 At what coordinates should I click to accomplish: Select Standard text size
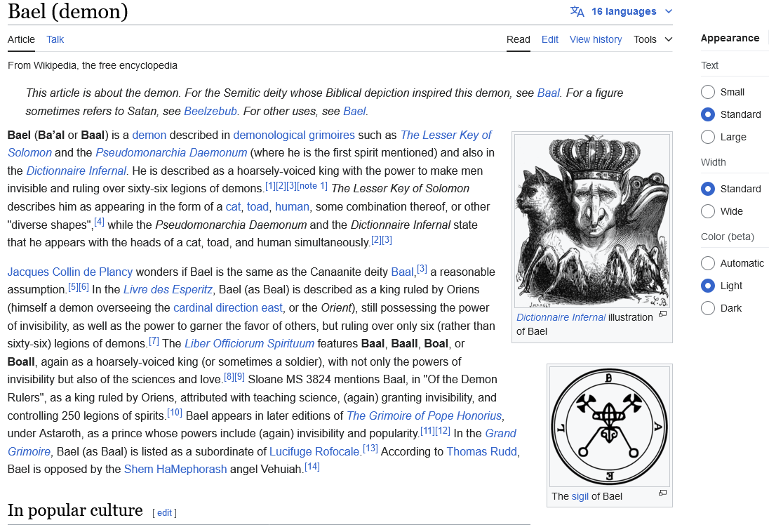click(708, 114)
